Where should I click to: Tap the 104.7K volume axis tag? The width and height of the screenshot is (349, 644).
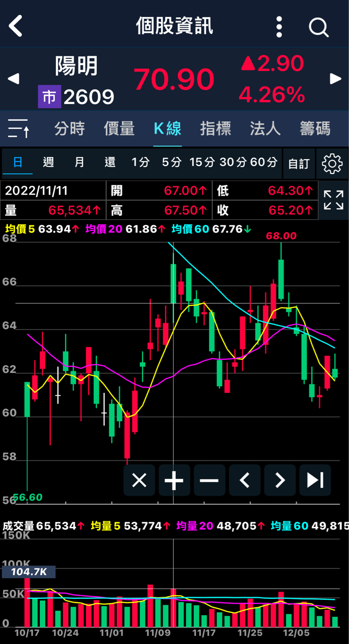[x=28, y=572]
